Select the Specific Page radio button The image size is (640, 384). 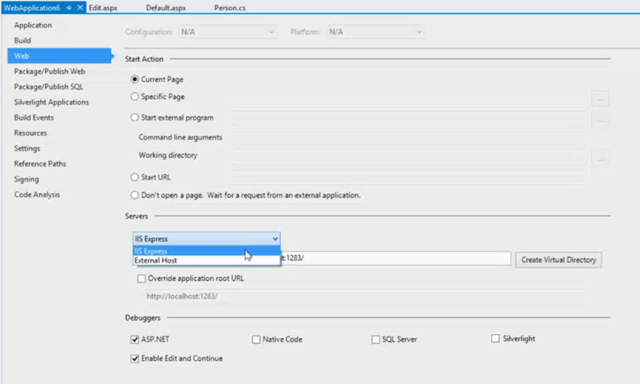tap(134, 97)
